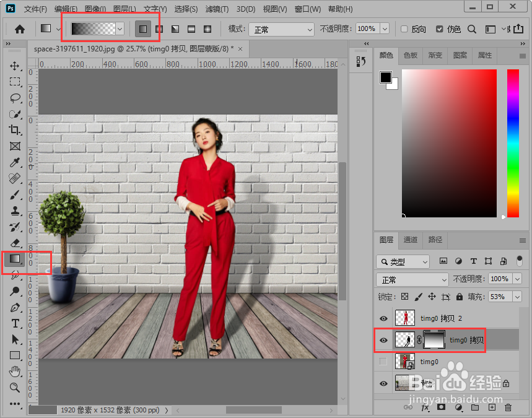Open layer blend mode 正常 dropdown
Screen dimensions: 532x418
coord(412,279)
